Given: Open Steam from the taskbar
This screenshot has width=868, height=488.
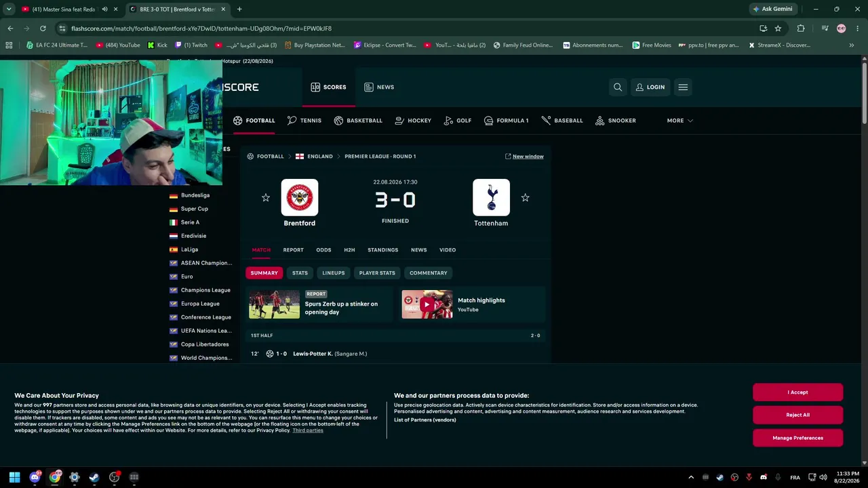Looking at the screenshot, I should [x=94, y=477].
